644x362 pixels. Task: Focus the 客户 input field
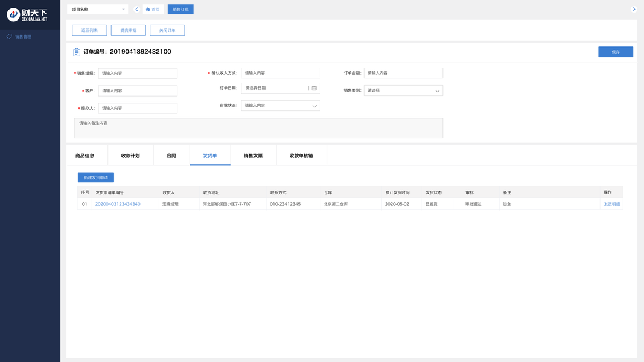[138, 91]
